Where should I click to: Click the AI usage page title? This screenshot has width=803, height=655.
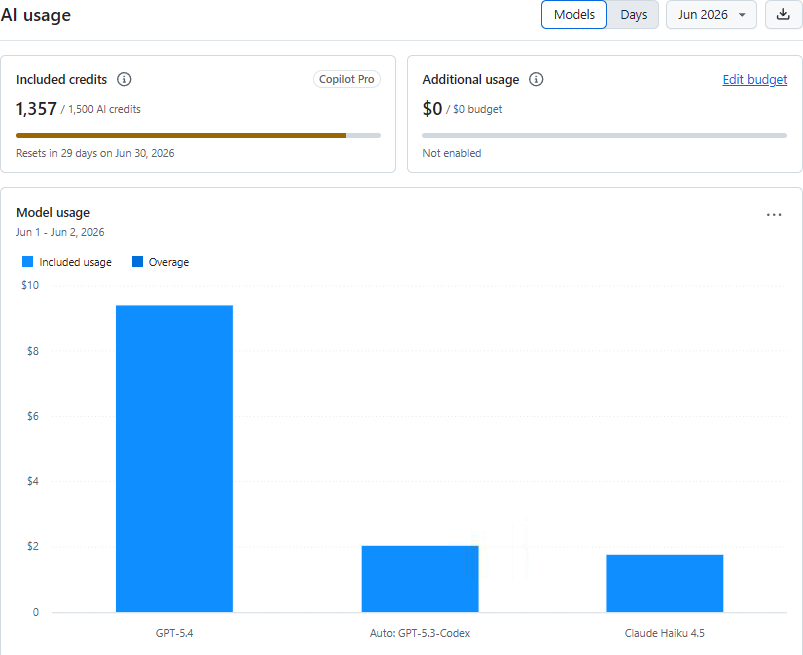[35, 15]
